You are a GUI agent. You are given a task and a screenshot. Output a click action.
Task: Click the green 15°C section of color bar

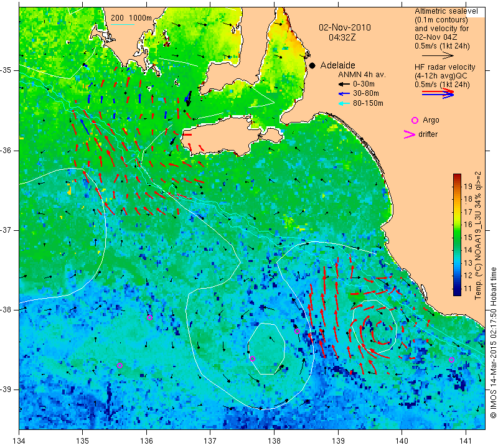(x=457, y=238)
